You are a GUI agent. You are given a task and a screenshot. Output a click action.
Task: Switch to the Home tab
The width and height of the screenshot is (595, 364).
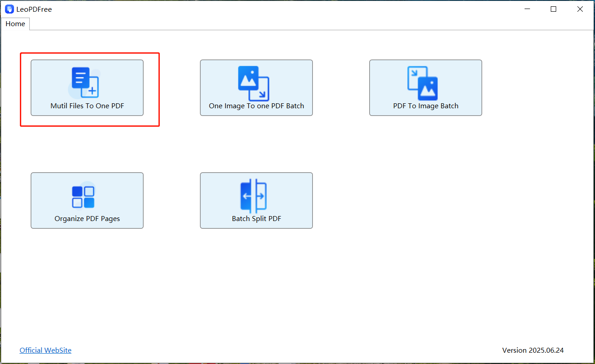click(x=15, y=24)
